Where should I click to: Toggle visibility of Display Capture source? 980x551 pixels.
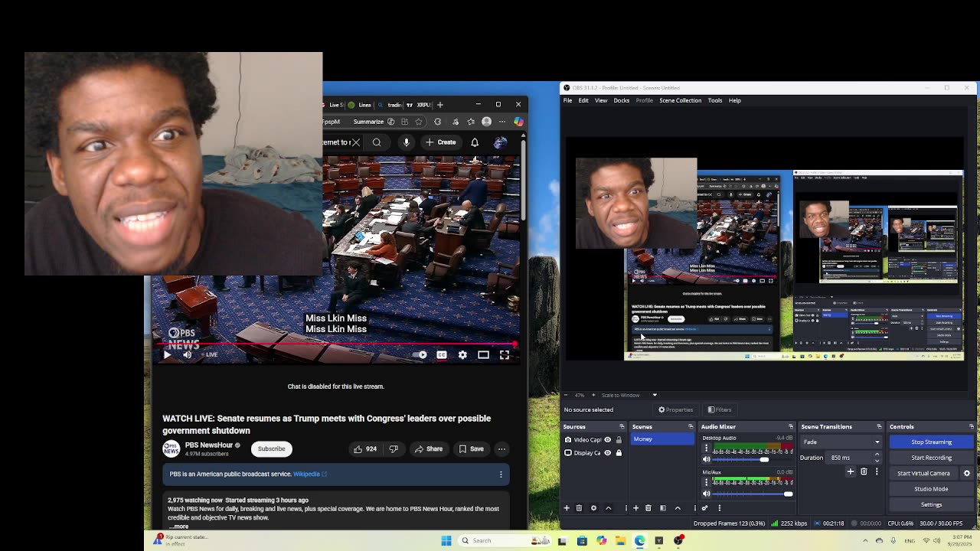pyautogui.click(x=608, y=453)
